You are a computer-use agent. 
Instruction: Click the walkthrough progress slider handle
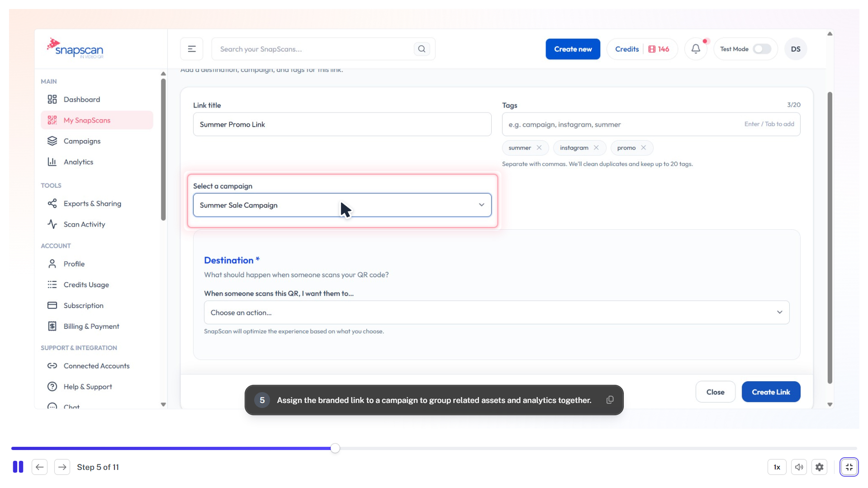click(x=335, y=448)
